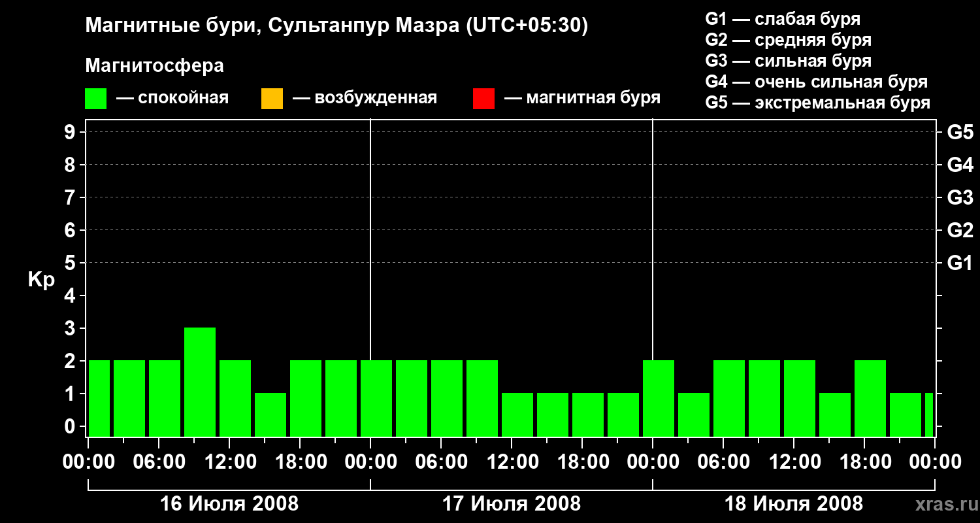Viewport: 980px width, 523px height.
Task: Click the '00:00' time label starting 17 Июля
Action: (x=370, y=462)
